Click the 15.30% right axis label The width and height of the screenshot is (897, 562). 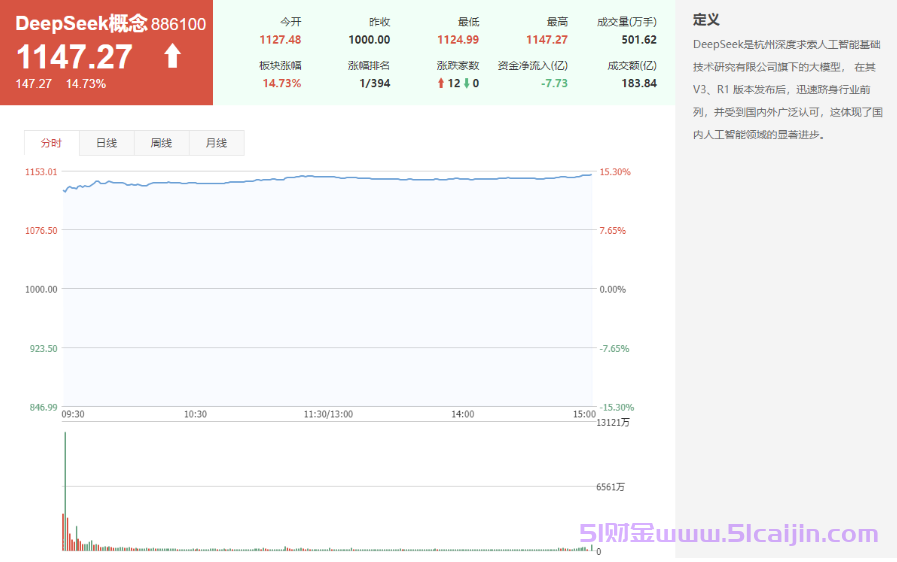coord(615,172)
